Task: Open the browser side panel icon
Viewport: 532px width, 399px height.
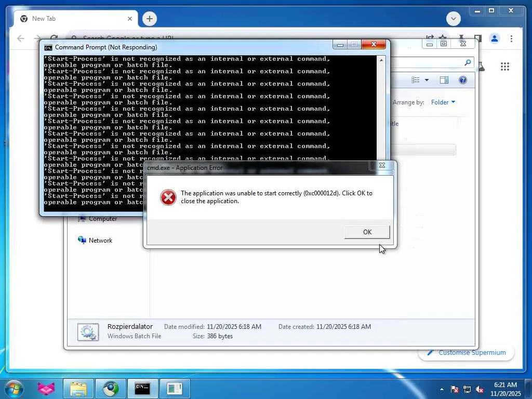Action: click(478, 38)
